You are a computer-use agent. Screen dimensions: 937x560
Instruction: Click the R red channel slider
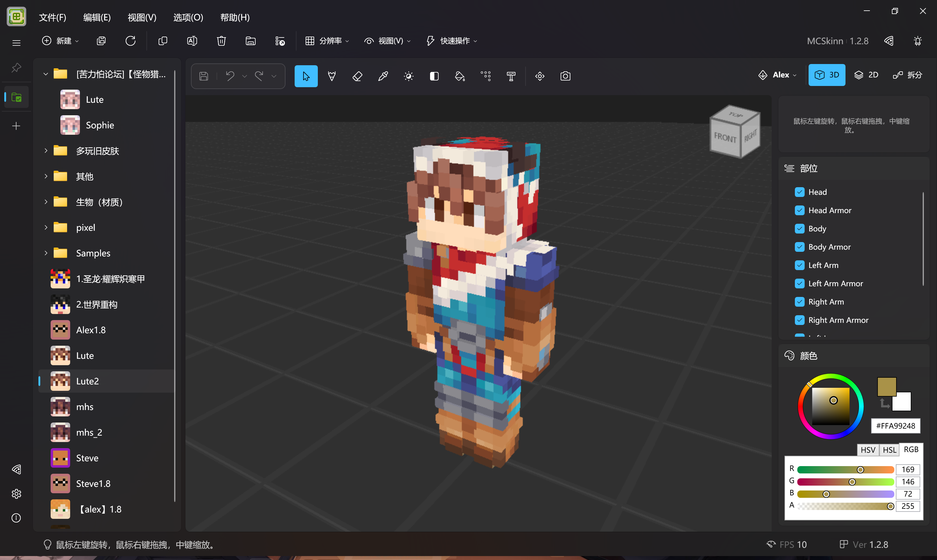pos(845,469)
